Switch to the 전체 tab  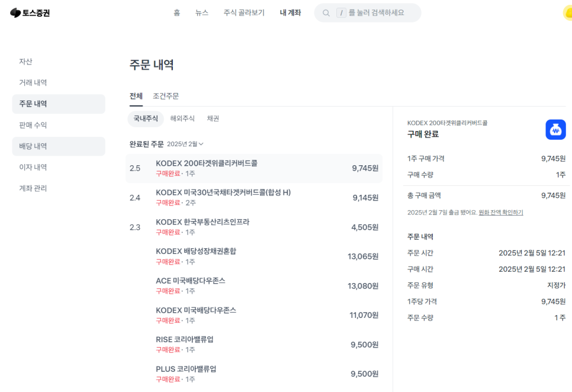click(136, 96)
